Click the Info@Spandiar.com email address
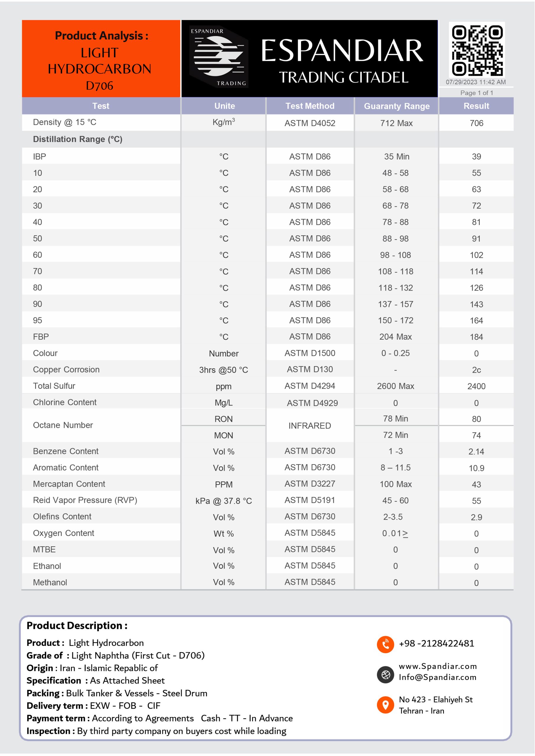This screenshot has width=535, height=756. [x=438, y=677]
